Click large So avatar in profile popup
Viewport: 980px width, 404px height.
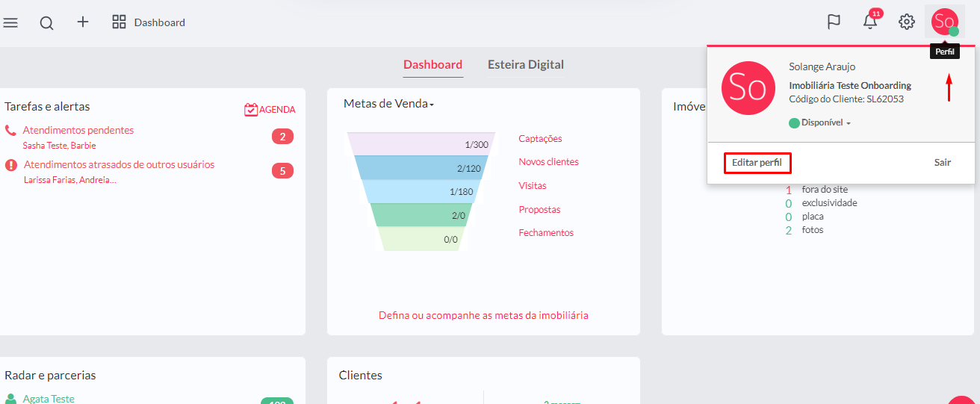pos(748,88)
